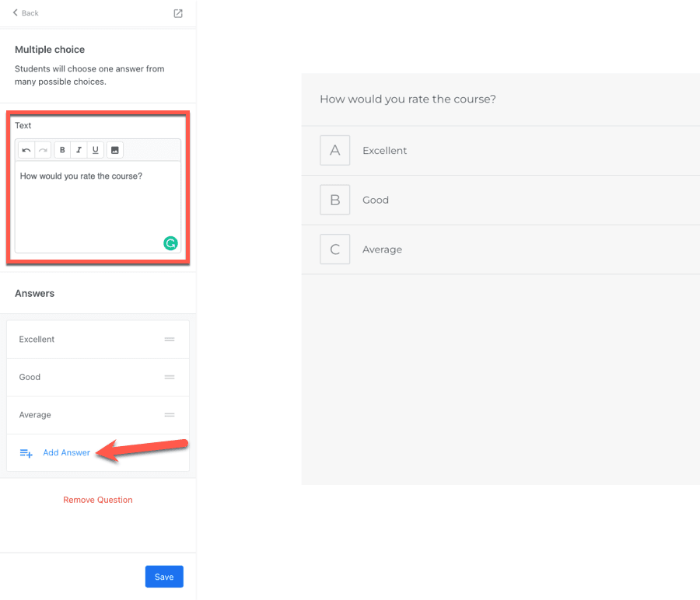Click Remove Question link
This screenshot has height=600, width=700.
tap(98, 500)
